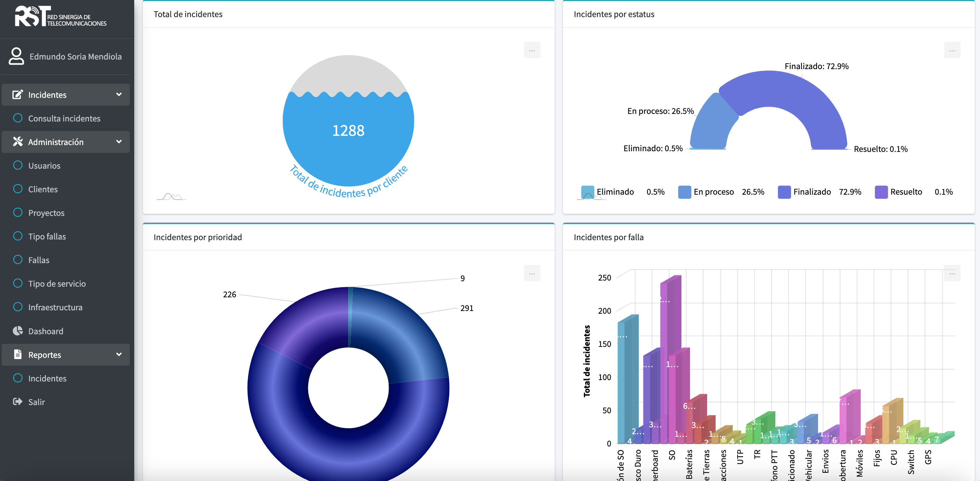Click the Administración tools icon

[x=17, y=141]
